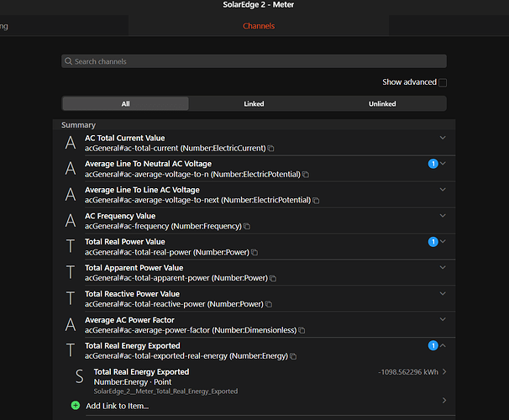
Task: Open Add Link to Item
Action: click(x=117, y=406)
